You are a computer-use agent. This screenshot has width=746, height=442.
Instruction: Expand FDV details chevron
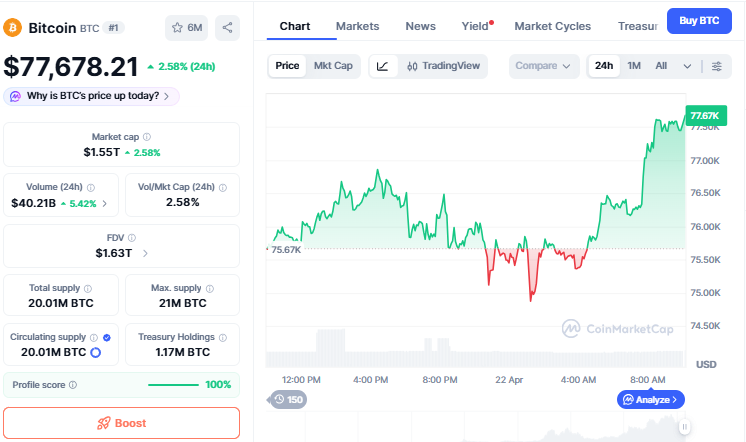point(145,254)
